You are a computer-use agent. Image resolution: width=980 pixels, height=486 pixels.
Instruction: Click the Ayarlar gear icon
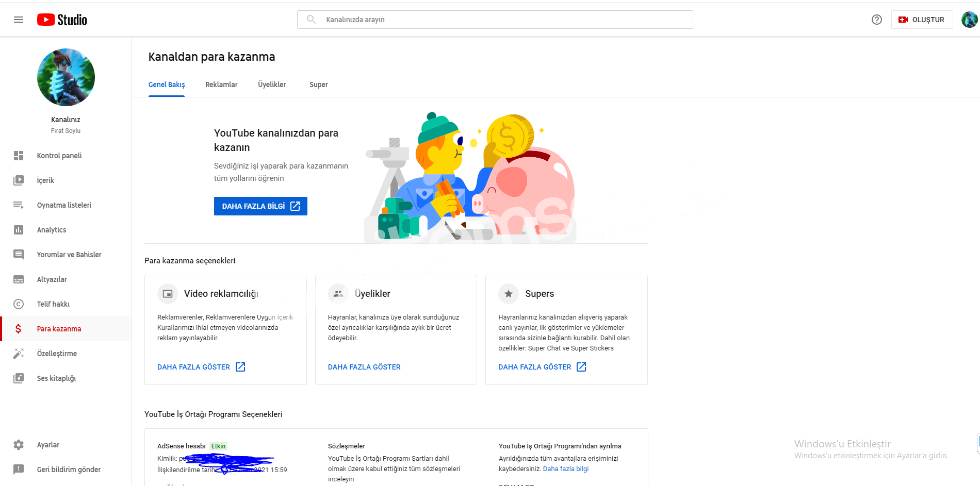pos(19,445)
